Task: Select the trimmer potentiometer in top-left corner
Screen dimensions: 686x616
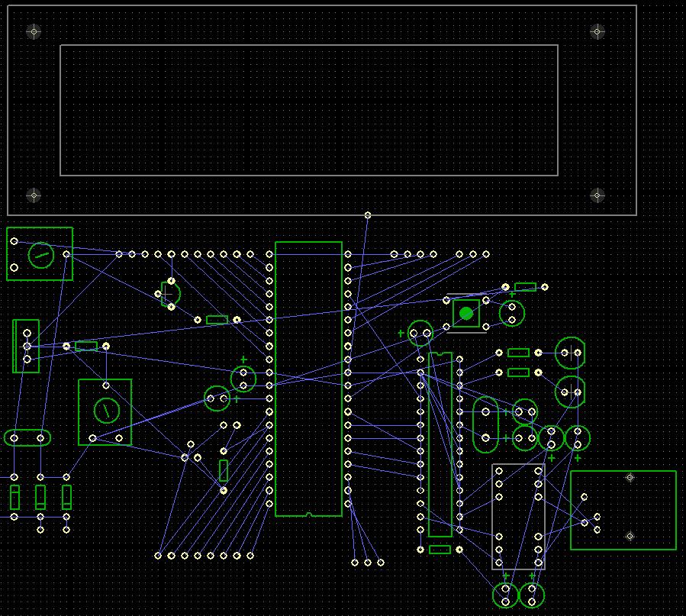Action: pos(40,254)
